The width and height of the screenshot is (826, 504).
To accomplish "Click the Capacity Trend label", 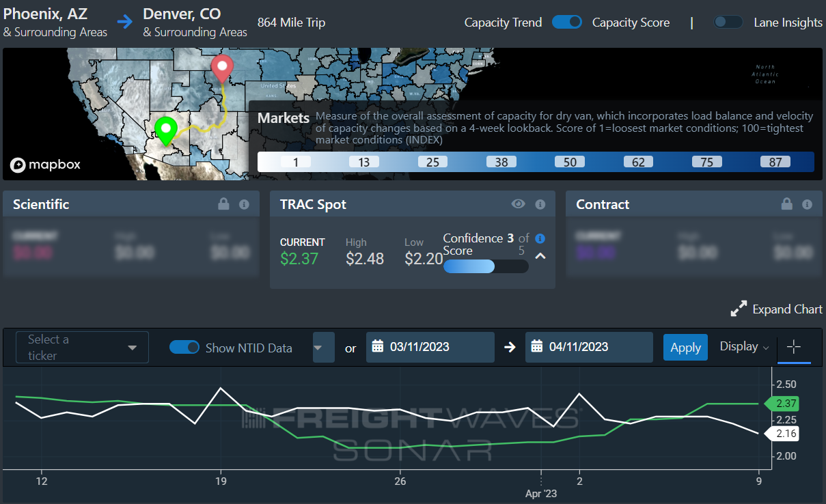I will (503, 23).
